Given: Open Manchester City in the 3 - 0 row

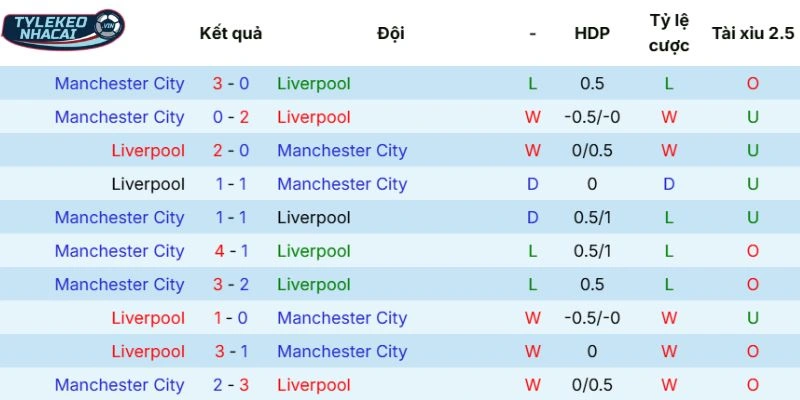Looking at the screenshot, I should pyautogui.click(x=119, y=84).
